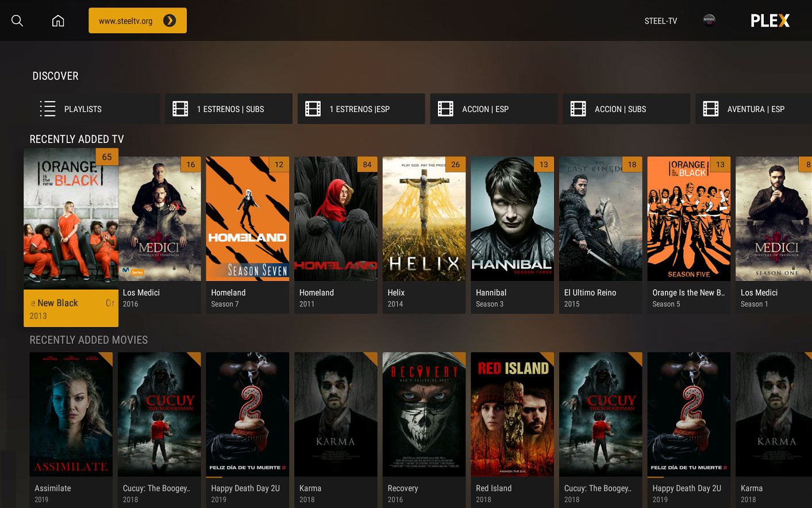The width and height of the screenshot is (812, 508).
Task: Select ACCION | SUBS category
Action: pyautogui.click(x=626, y=109)
